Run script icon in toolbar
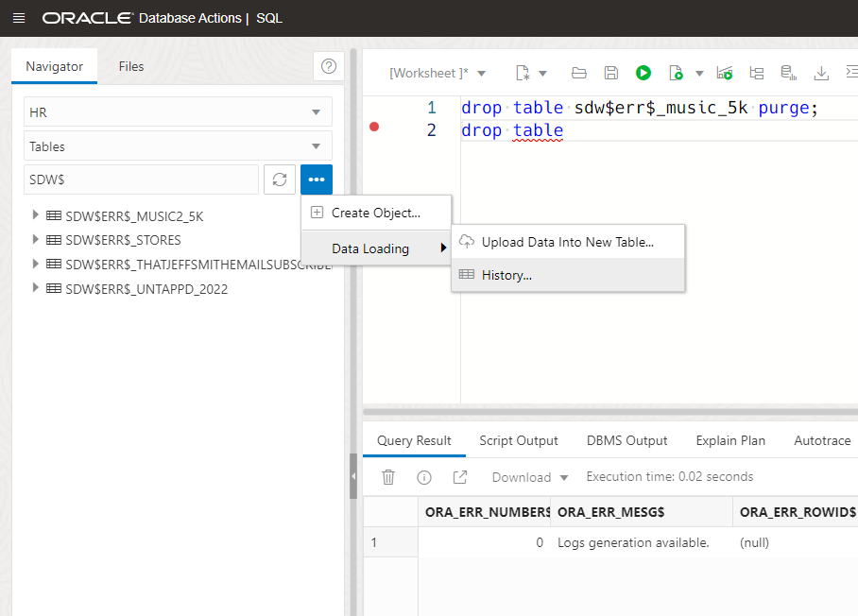This screenshot has width=858, height=616. pyautogui.click(x=676, y=73)
